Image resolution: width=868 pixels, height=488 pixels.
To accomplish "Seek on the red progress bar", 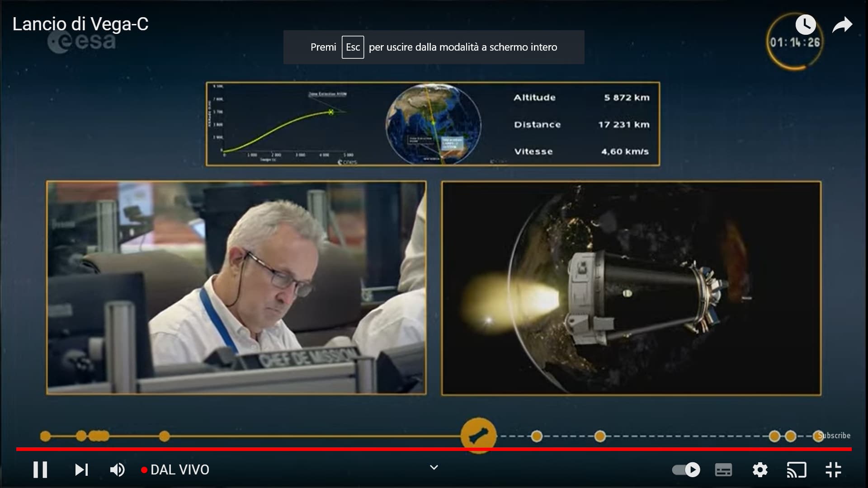I will pos(434,449).
